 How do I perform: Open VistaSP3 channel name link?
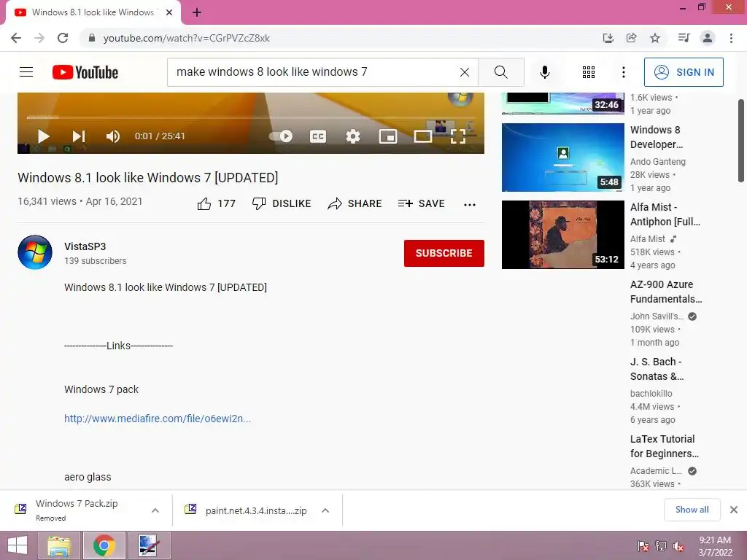85,246
